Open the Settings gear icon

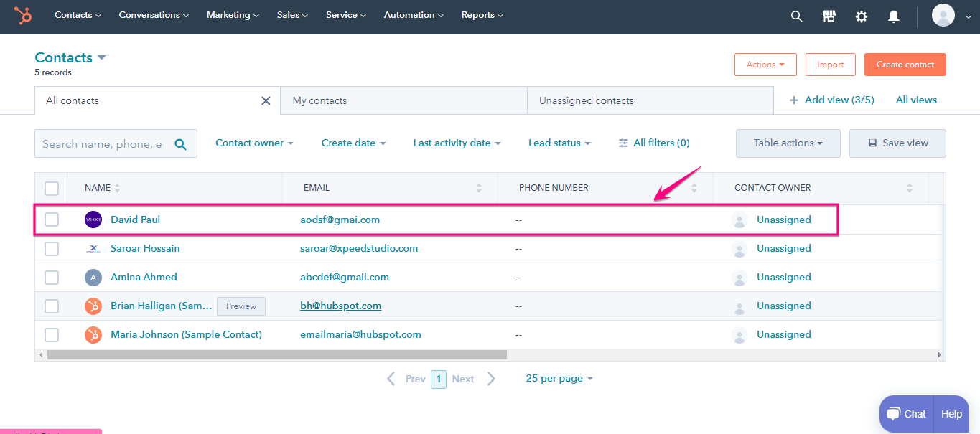[x=862, y=16]
